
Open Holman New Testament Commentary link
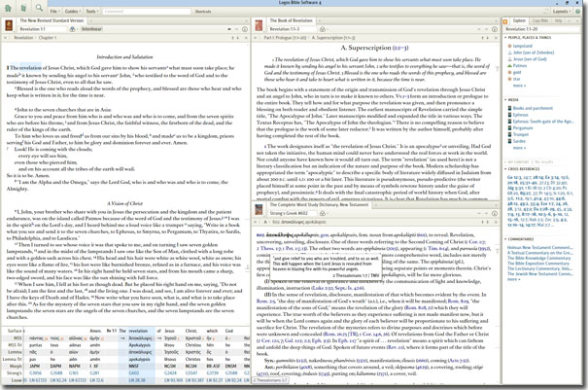pyautogui.click(x=540, y=247)
